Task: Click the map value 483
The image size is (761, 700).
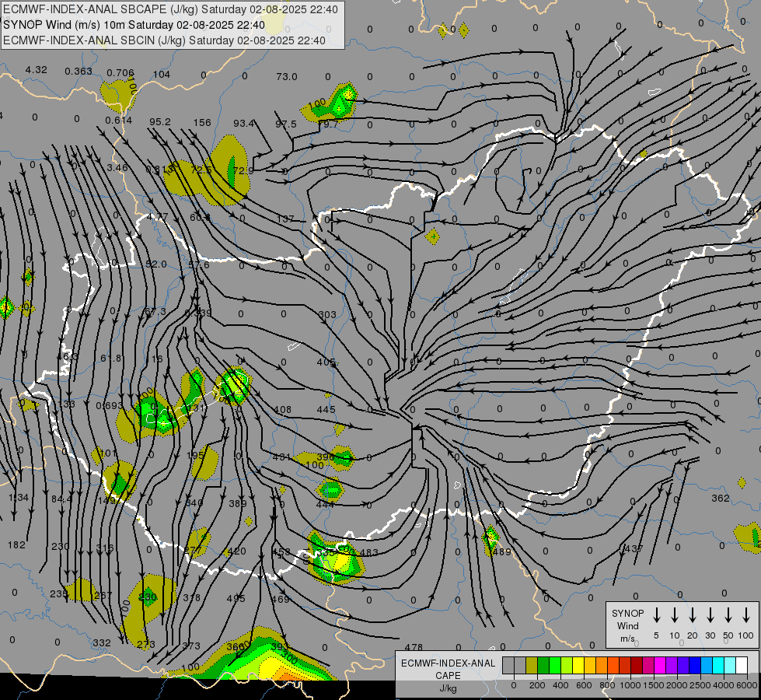Action: [x=369, y=553]
